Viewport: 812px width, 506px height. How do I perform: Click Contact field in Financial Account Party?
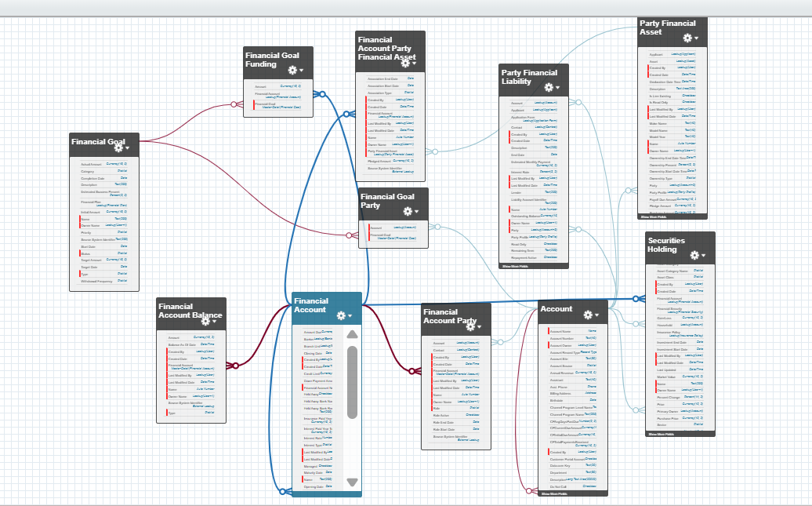(456, 350)
